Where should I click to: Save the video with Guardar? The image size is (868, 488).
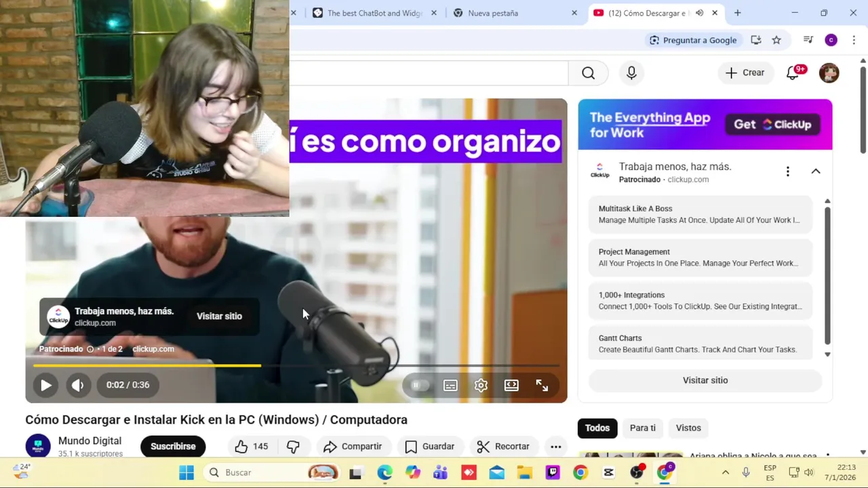coord(429,446)
